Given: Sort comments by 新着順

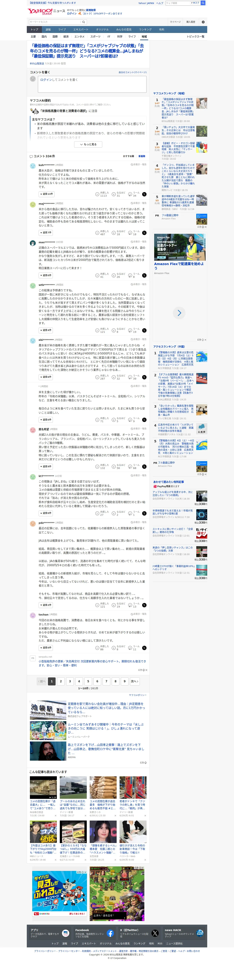Looking at the screenshot, I should 142,156.
